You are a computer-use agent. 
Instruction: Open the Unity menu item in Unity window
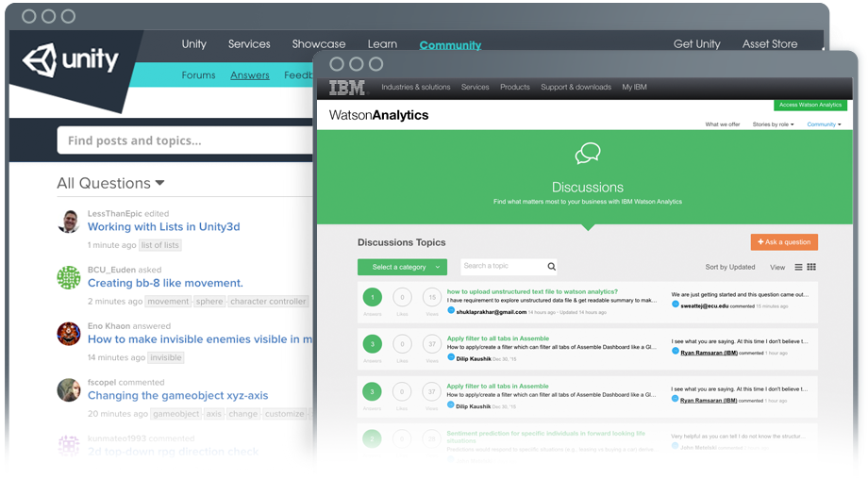click(x=193, y=44)
